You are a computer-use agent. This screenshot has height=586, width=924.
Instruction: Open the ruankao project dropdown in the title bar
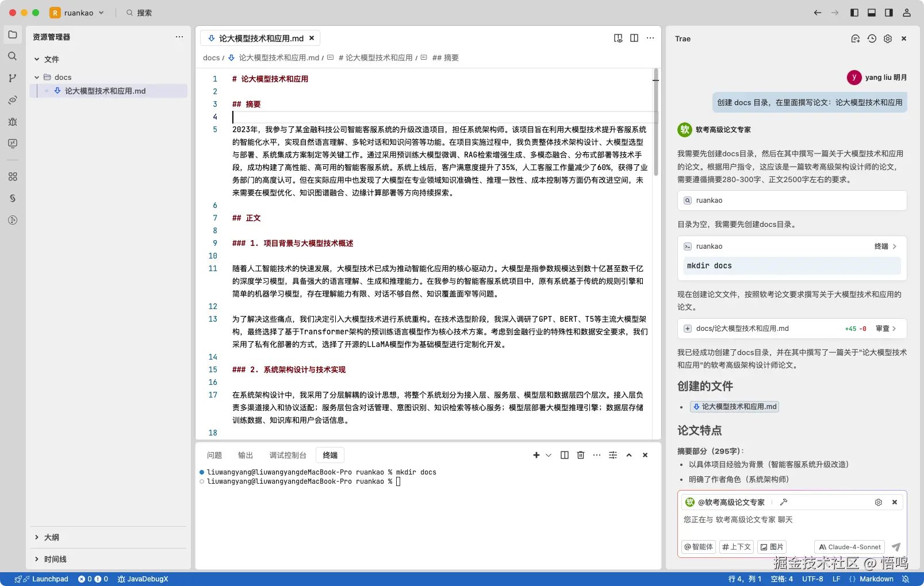point(77,13)
